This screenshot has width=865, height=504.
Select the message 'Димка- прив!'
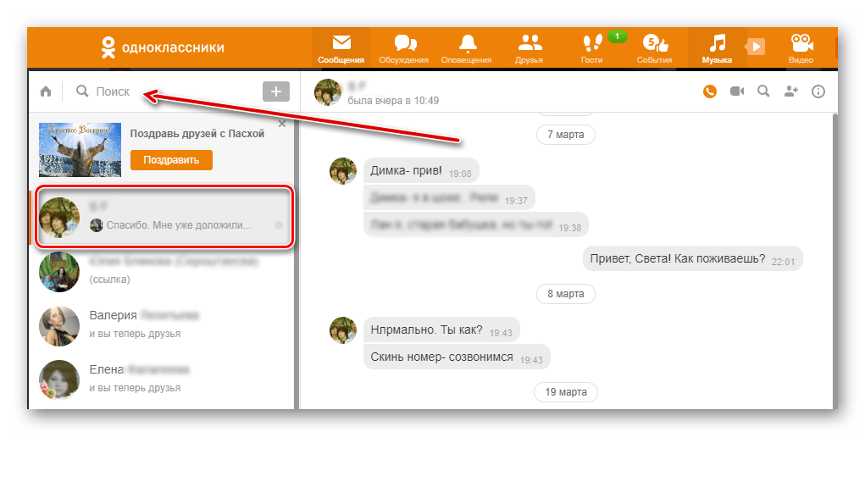point(421,171)
